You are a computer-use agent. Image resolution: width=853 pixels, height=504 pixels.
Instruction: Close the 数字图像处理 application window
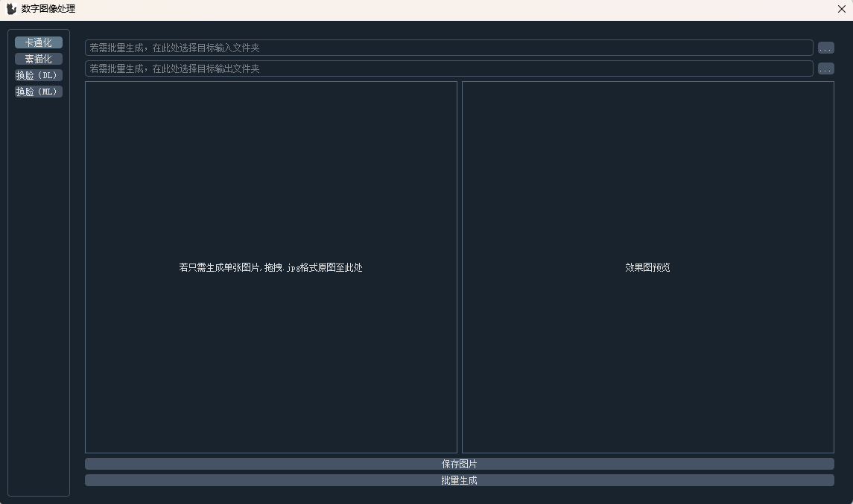841,9
